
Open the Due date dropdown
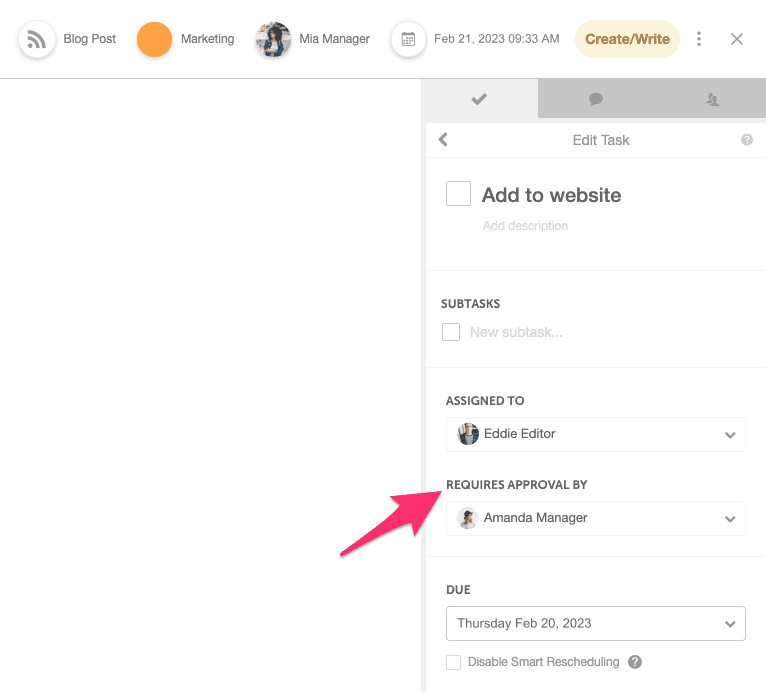pyautogui.click(x=596, y=623)
